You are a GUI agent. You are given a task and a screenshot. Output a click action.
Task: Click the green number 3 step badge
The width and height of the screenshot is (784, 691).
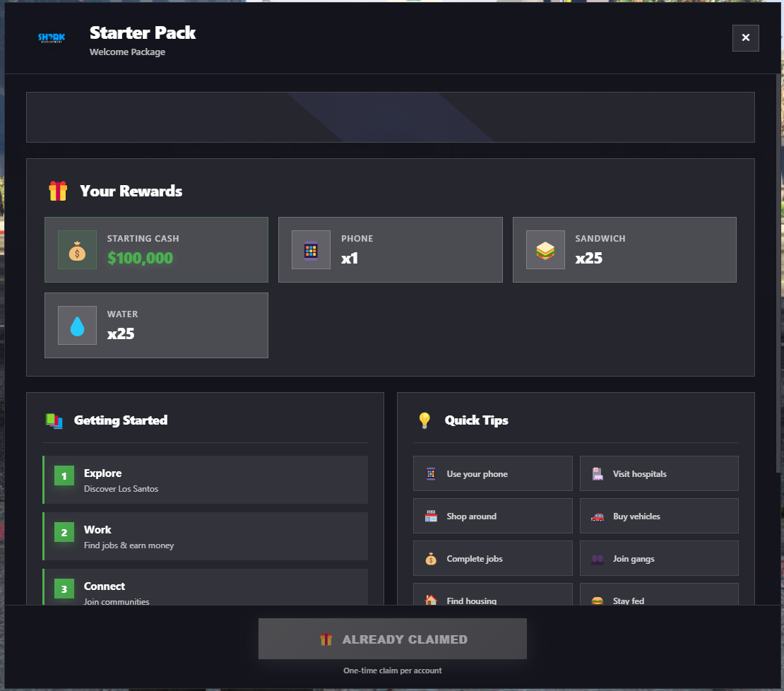click(x=64, y=589)
